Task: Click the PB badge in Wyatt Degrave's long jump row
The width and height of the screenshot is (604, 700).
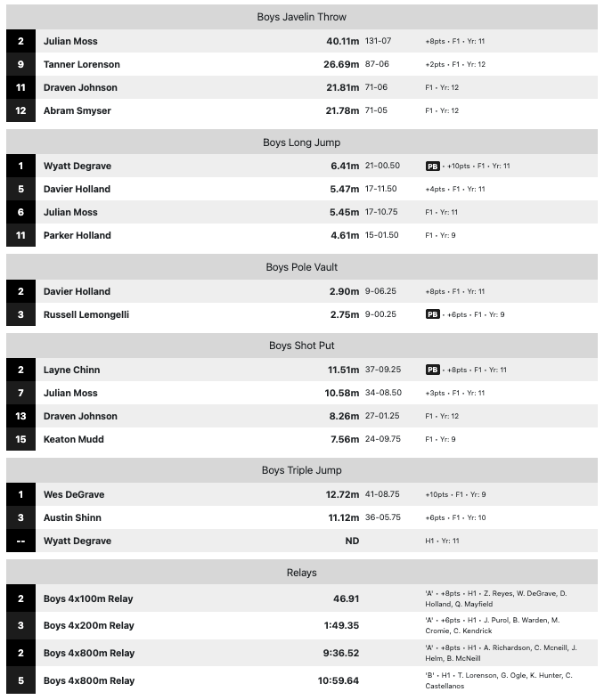Action: (x=433, y=166)
